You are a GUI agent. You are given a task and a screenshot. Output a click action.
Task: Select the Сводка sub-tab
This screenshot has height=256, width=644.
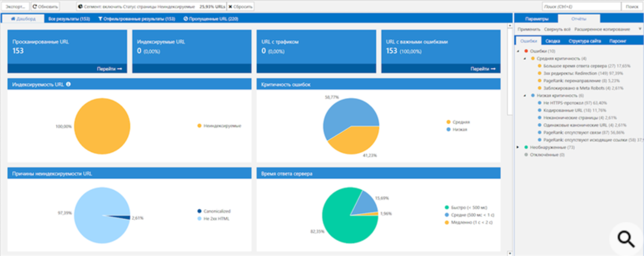click(552, 41)
